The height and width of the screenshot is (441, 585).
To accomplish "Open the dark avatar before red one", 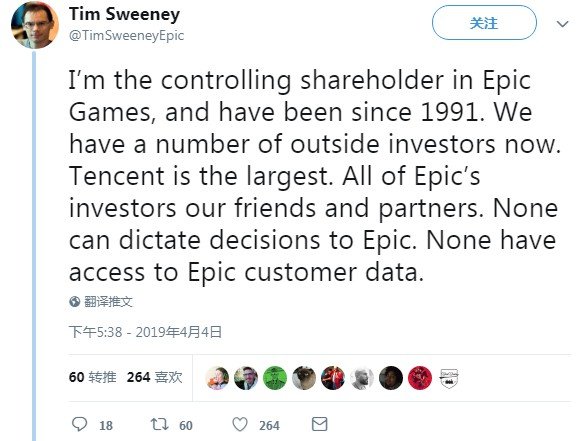I will pos(391,378).
